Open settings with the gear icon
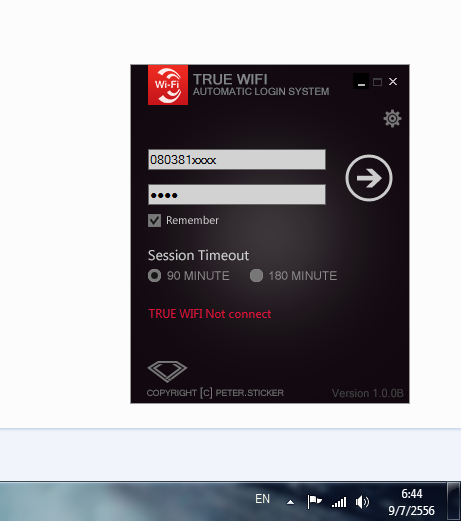The height and width of the screenshot is (521, 461). click(x=392, y=118)
